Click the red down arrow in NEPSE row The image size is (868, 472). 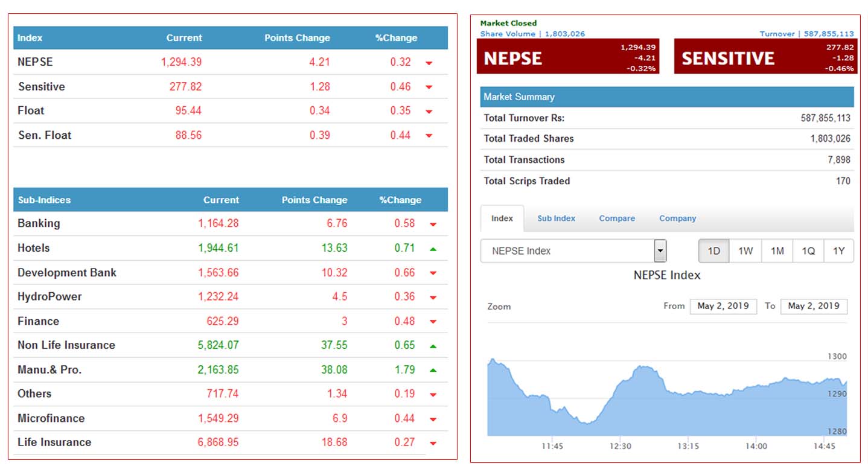(x=429, y=63)
